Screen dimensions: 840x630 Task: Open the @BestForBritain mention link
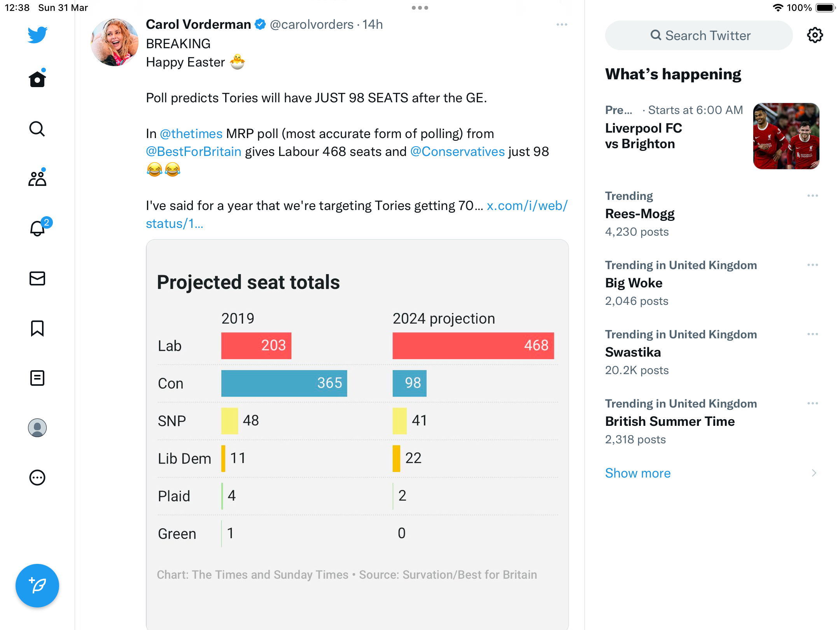194,152
